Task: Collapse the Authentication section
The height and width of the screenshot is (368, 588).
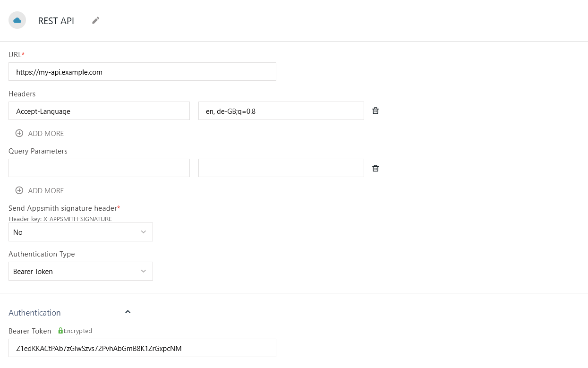Action: pos(128,312)
